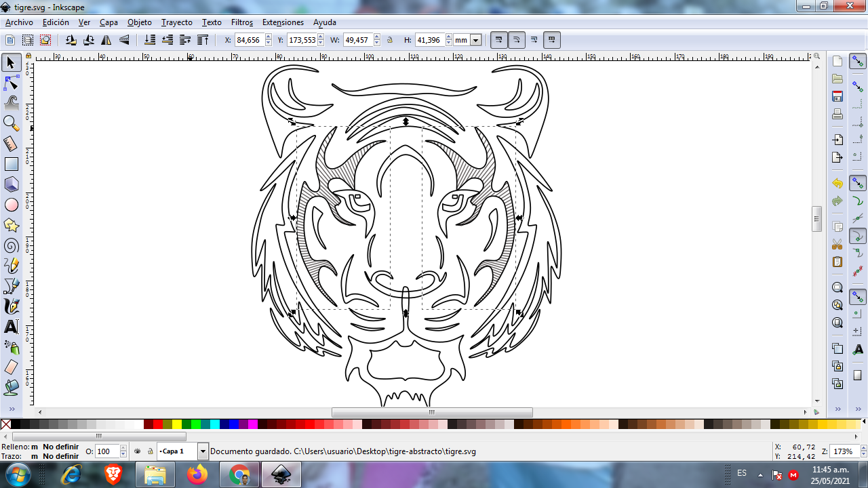868x488 pixels.
Task: Flip selection horizontally
Action: 106,40
